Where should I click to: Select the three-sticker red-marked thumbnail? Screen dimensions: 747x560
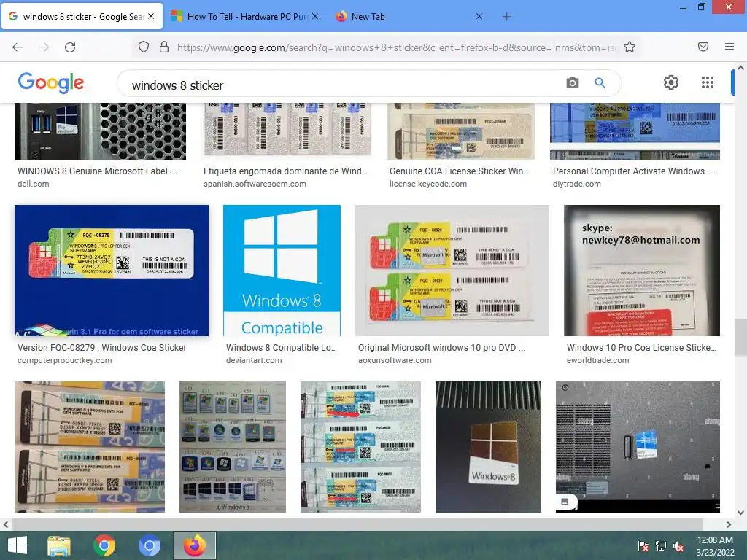click(x=360, y=447)
